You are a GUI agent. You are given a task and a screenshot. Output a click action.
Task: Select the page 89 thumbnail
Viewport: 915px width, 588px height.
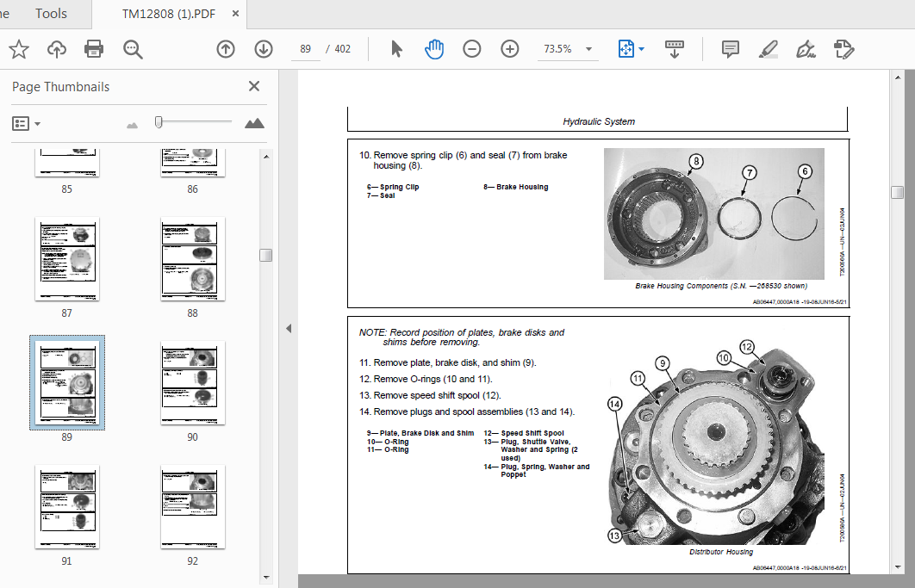tap(67, 382)
